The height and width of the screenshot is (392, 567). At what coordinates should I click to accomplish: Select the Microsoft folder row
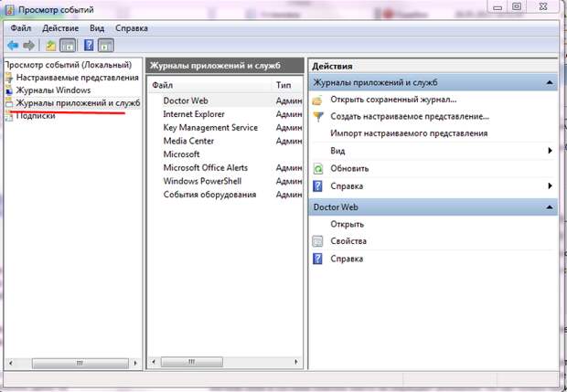[x=226, y=154]
